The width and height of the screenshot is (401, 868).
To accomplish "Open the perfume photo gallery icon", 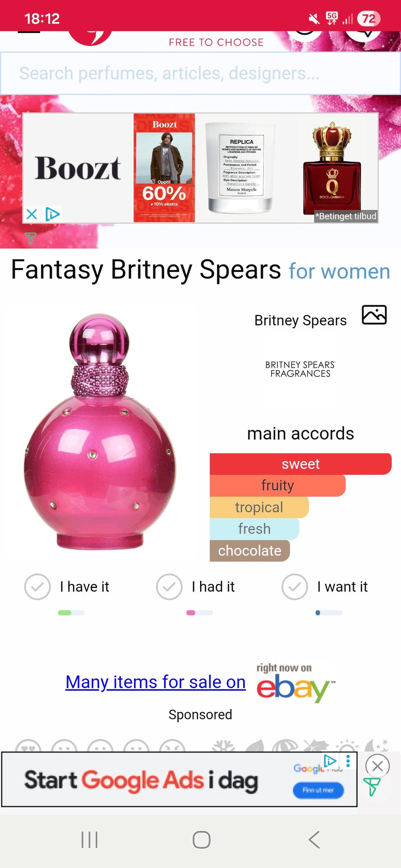I will point(374,315).
